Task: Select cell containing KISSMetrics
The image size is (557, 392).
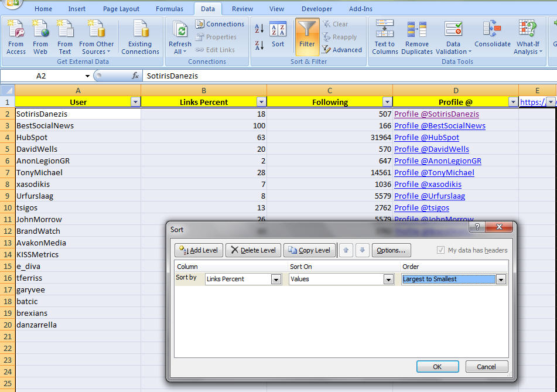Action: coord(78,255)
